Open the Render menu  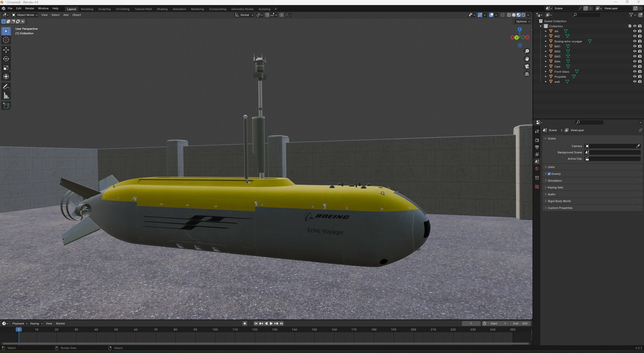(x=30, y=8)
